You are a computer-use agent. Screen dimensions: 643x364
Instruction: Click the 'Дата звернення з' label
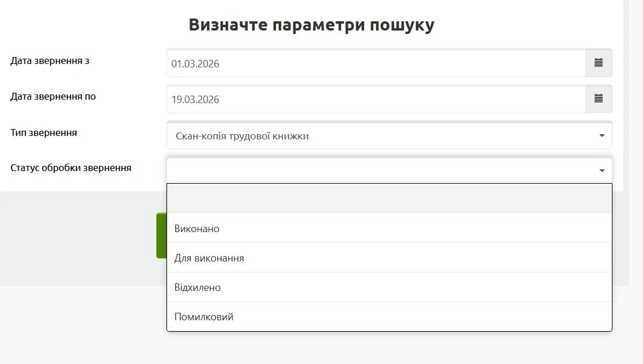(50, 60)
